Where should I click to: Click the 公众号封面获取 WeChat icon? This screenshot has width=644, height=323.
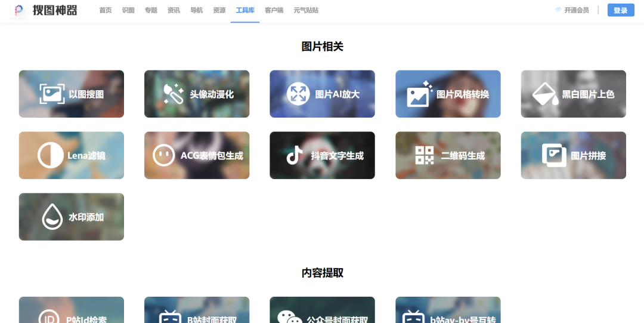pyautogui.click(x=289, y=317)
